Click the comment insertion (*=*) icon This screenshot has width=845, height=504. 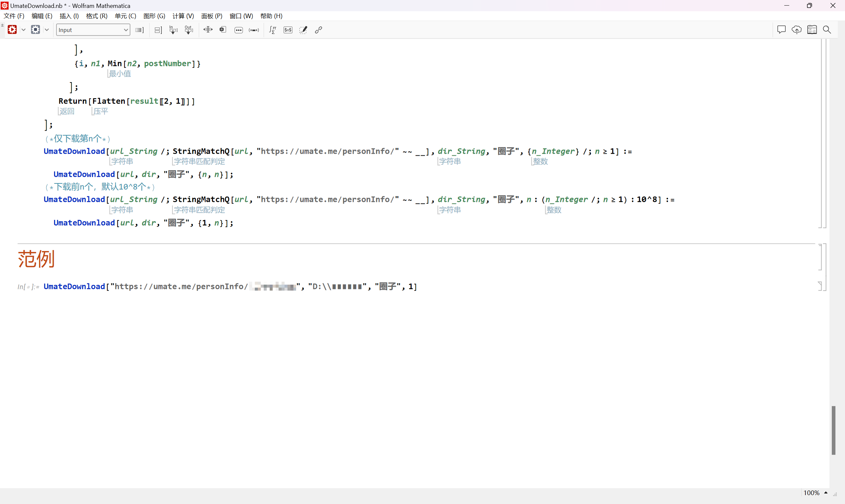253,30
